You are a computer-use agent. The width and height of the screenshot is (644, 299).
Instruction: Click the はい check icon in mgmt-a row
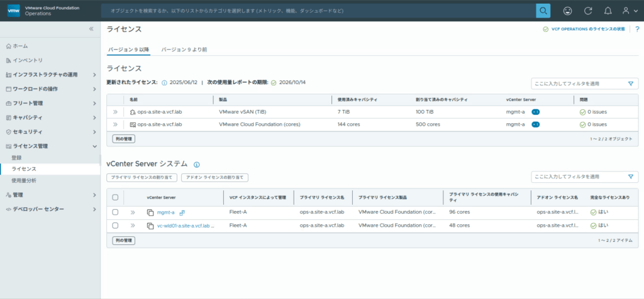593,212
